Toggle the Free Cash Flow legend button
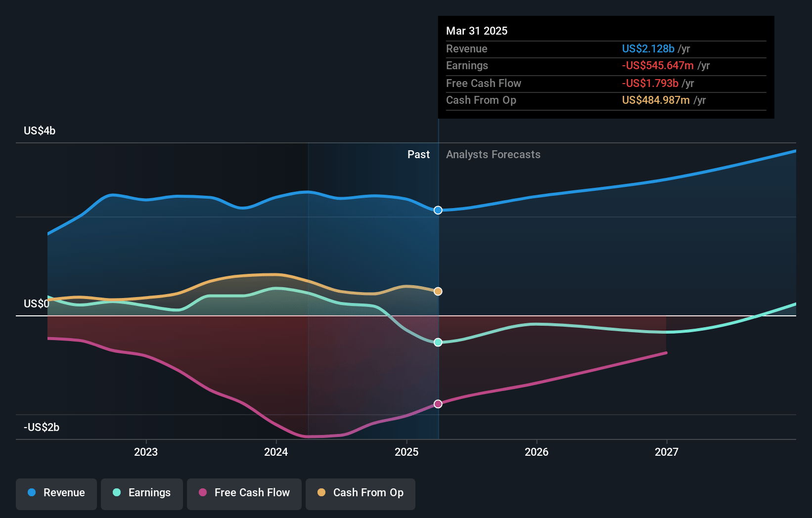The width and height of the screenshot is (812, 518). (244, 494)
